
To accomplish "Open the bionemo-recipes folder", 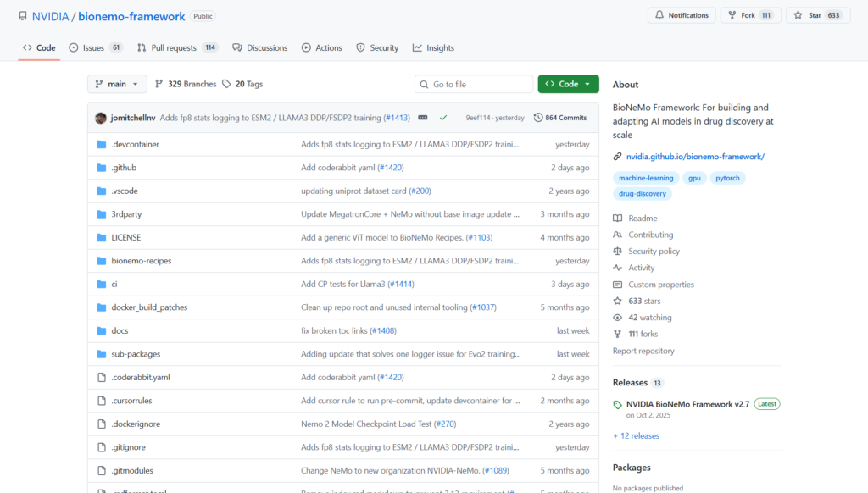I will coord(142,261).
